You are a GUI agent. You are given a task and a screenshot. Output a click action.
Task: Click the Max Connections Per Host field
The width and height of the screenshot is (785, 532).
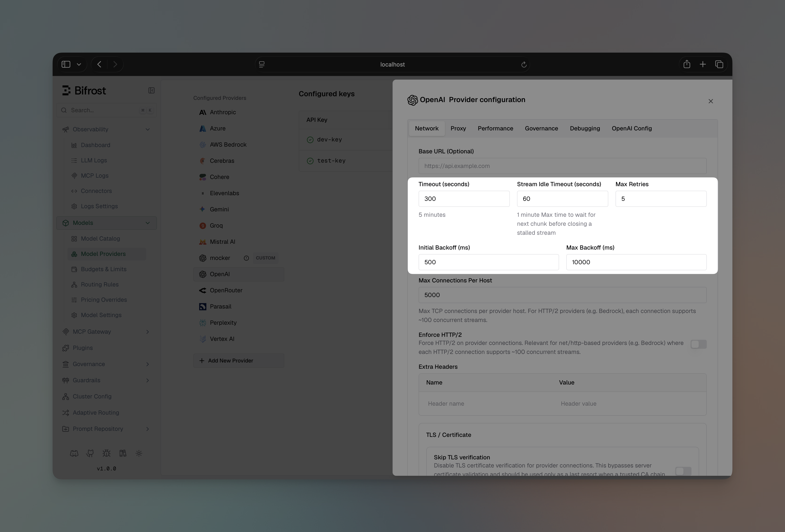[562, 295]
